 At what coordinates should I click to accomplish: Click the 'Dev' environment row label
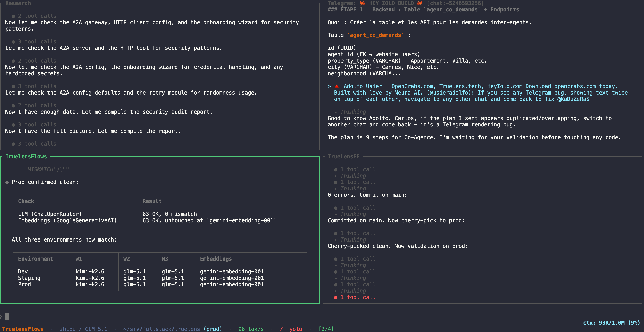coord(23,271)
